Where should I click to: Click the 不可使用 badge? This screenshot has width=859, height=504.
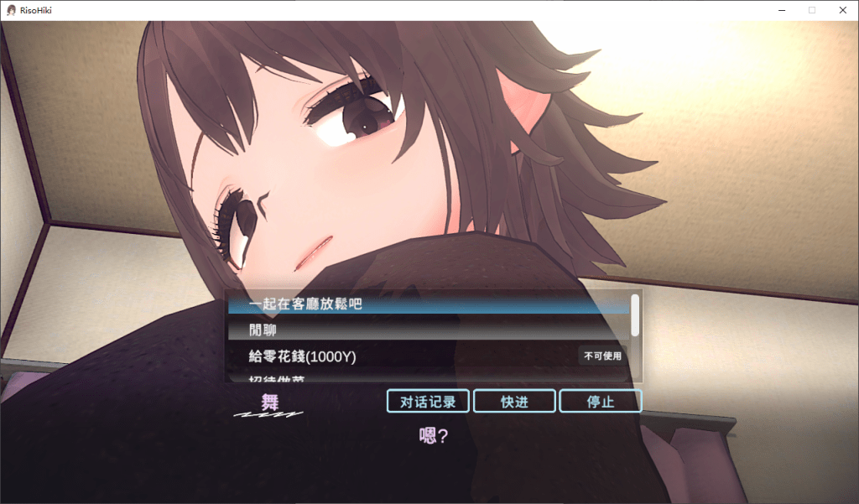[602, 356]
